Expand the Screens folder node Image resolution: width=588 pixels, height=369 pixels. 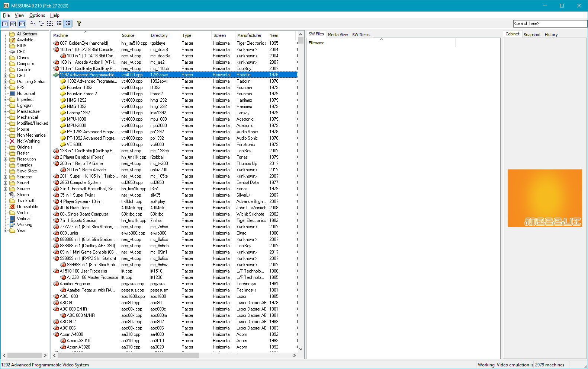(x=5, y=177)
